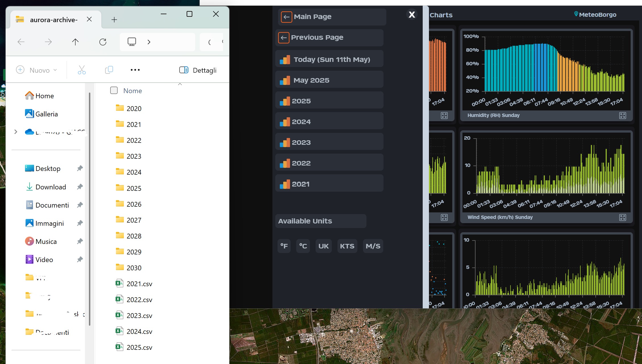Switch units to °F
642x364 pixels.
284,246
